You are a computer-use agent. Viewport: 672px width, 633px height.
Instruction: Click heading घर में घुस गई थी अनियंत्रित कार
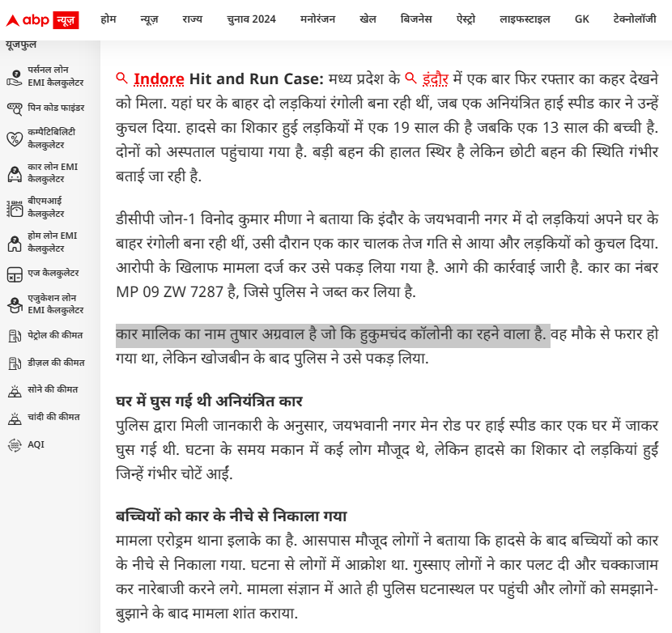click(209, 401)
